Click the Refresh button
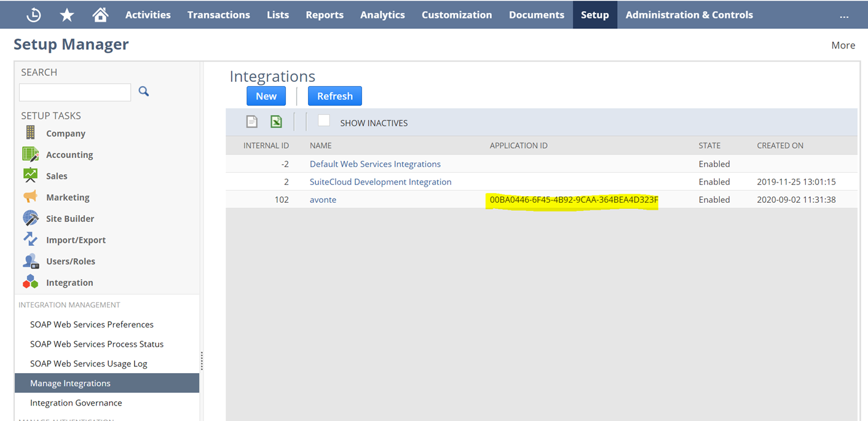868x421 pixels. click(335, 96)
